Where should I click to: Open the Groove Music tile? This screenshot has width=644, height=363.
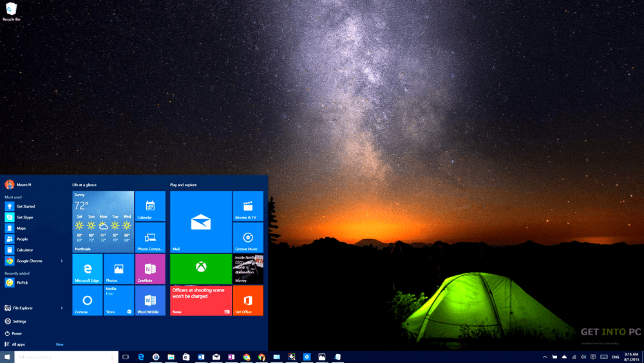[248, 238]
